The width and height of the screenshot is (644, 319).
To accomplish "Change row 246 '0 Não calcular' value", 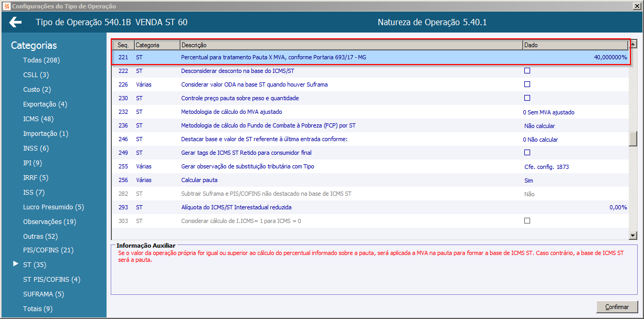I will pos(541,140).
